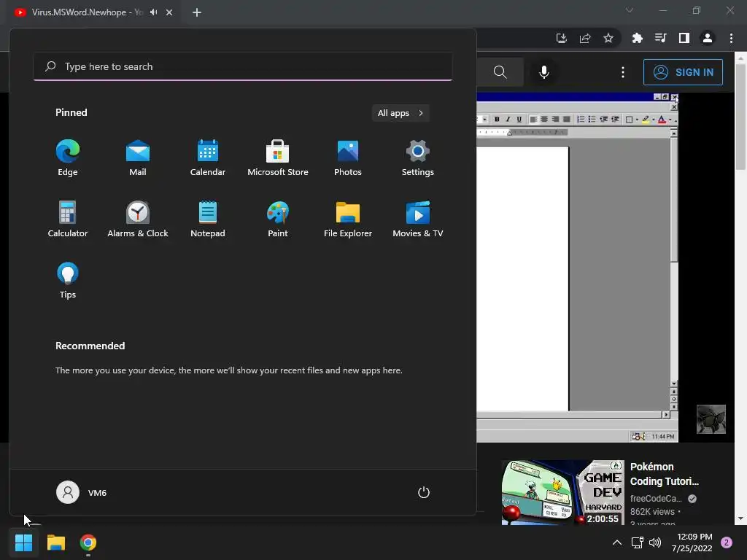The image size is (747, 560).
Task: Open YouTube settings three-dot menu
Action: (x=623, y=72)
